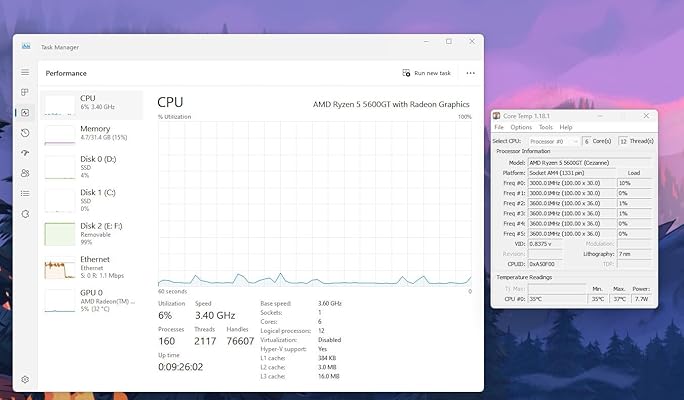Open the Select CPU processor dropdown
Viewport: 684px width, 400px height.
click(x=553, y=141)
